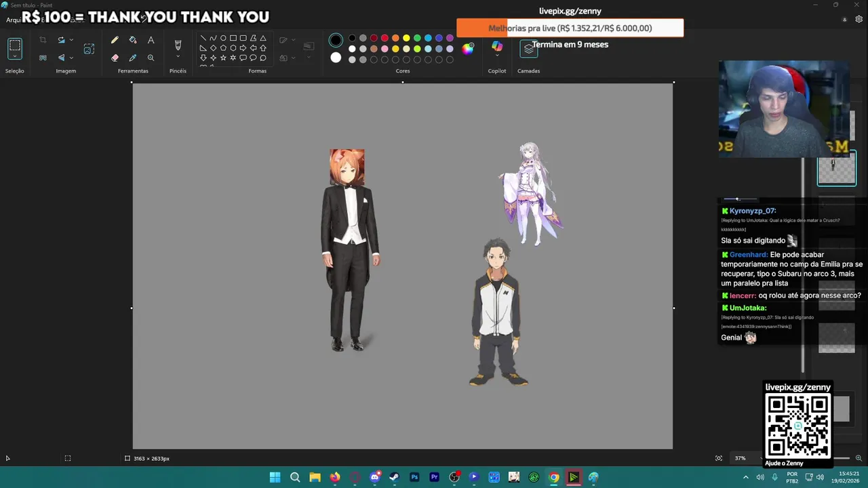This screenshot has height=488, width=868.
Task: Select secondary color 2 white circle
Action: click(336, 58)
